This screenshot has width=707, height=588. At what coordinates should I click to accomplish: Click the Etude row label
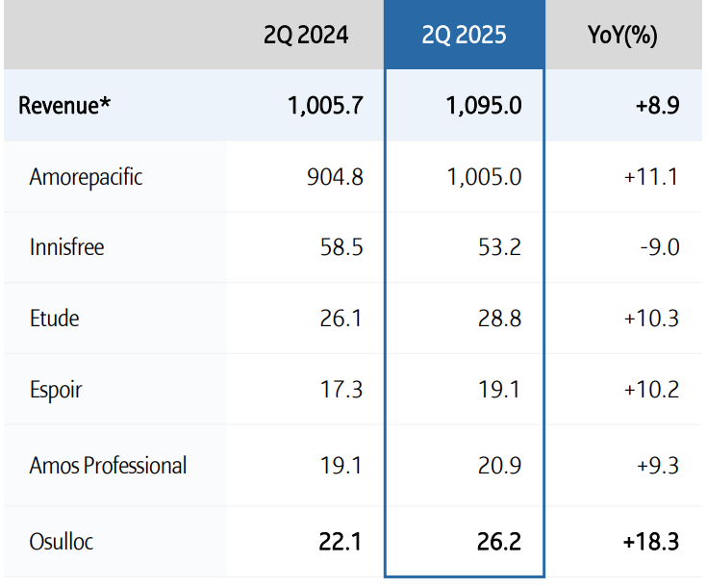coord(54,318)
